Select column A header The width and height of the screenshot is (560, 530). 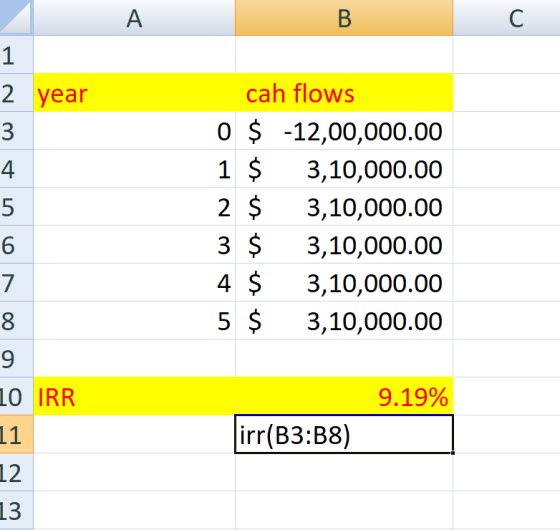tap(134, 18)
